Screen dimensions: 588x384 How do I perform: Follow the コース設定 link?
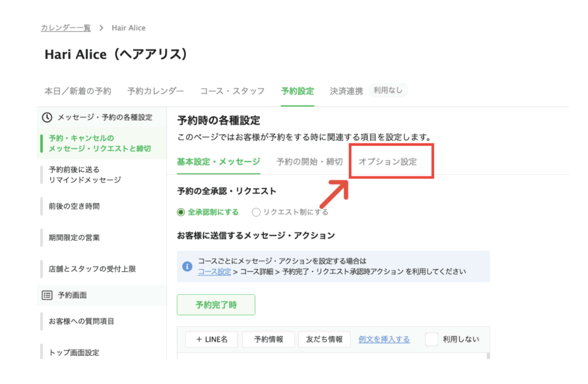pyautogui.click(x=214, y=271)
